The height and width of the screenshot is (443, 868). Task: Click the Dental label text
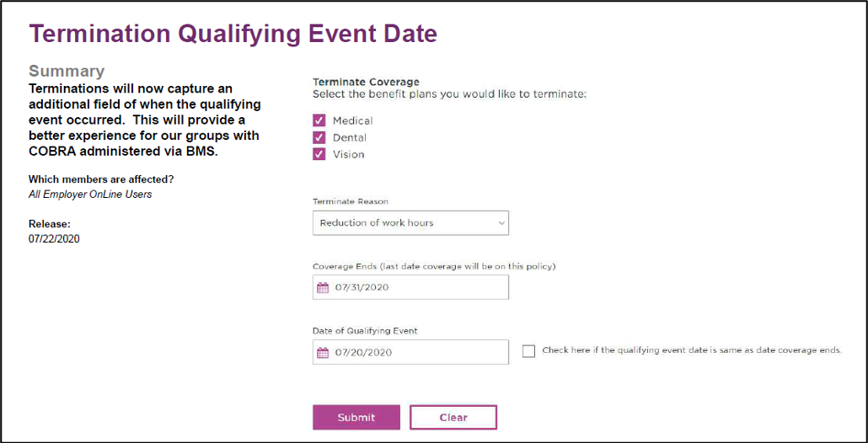(x=349, y=138)
